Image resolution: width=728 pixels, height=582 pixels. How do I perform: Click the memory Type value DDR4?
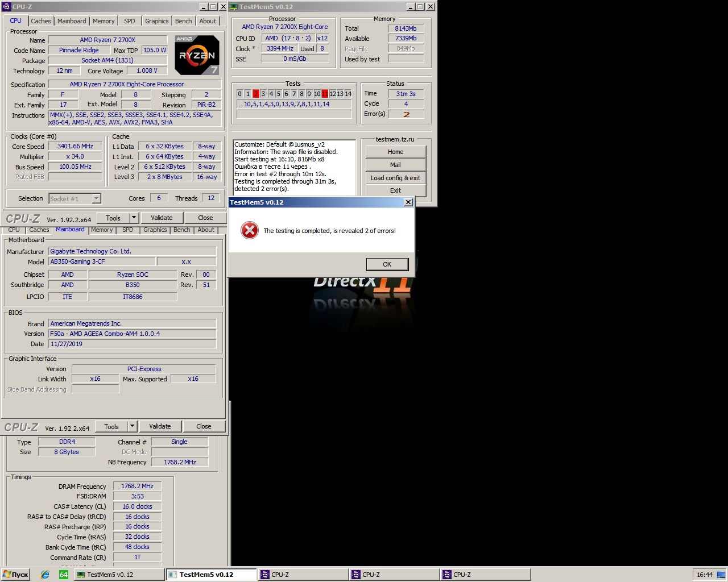tap(67, 442)
